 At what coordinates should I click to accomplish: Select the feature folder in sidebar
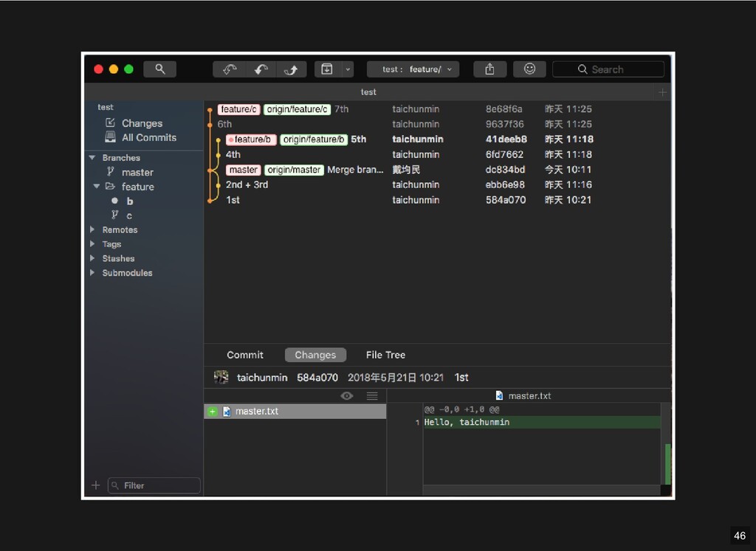click(137, 187)
